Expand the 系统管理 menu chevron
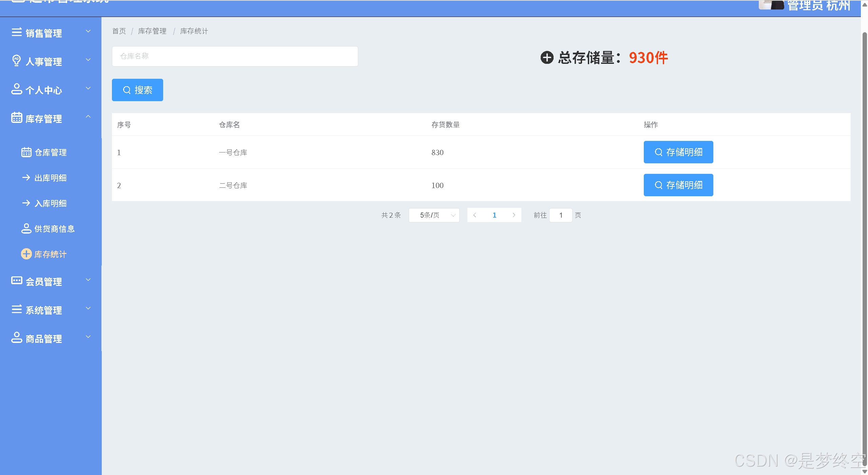Image resolution: width=868 pixels, height=475 pixels. pyautogui.click(x=88, y=308)
